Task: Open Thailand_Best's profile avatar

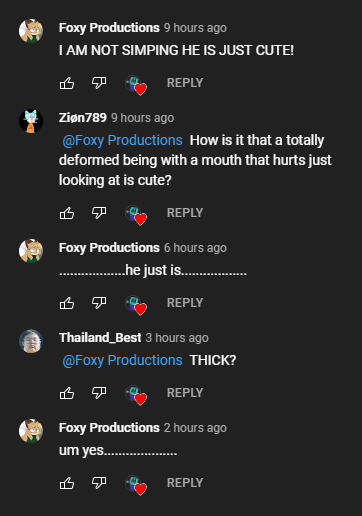Action: [31, 341]
